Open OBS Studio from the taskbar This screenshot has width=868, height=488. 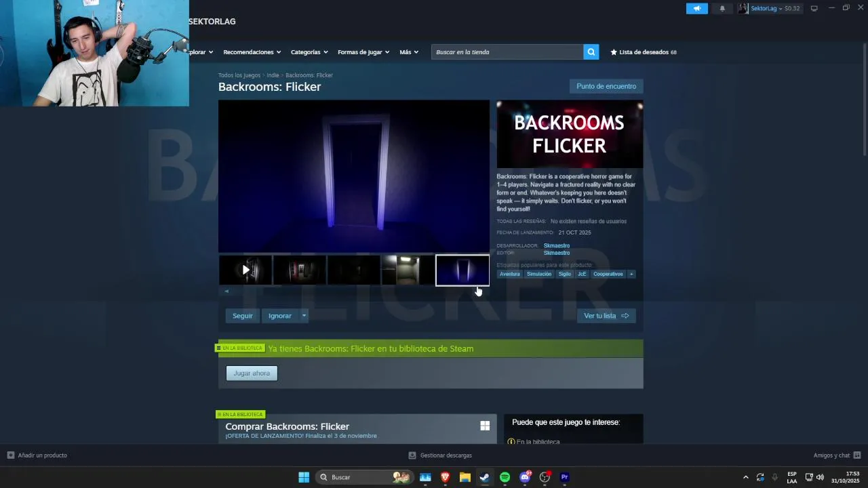tap(545, 477)
